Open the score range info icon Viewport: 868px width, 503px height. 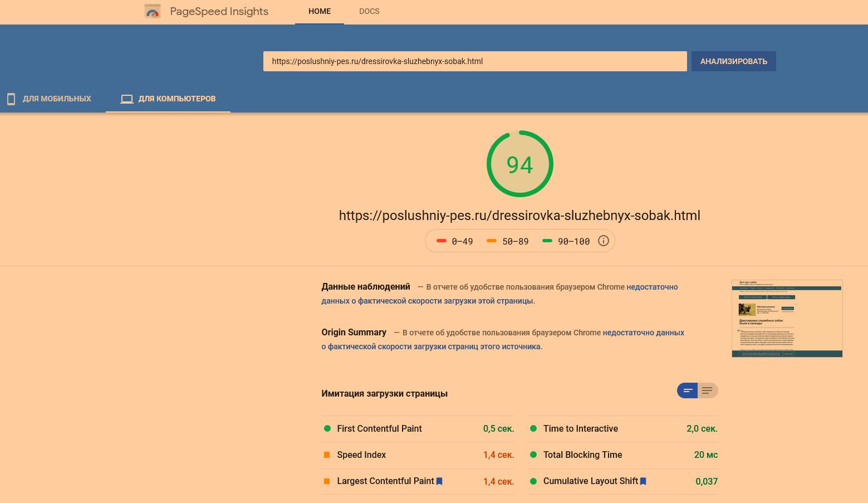click(603, 241)
